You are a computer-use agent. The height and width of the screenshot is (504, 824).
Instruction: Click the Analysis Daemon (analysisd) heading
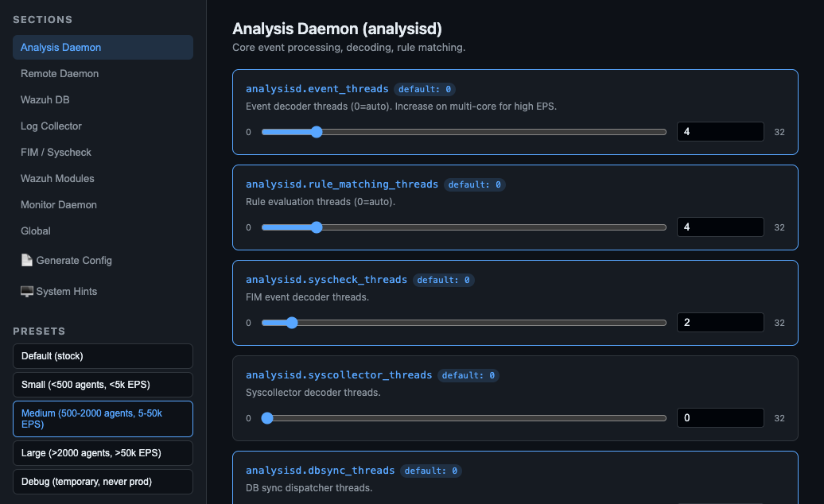(337, 29)
